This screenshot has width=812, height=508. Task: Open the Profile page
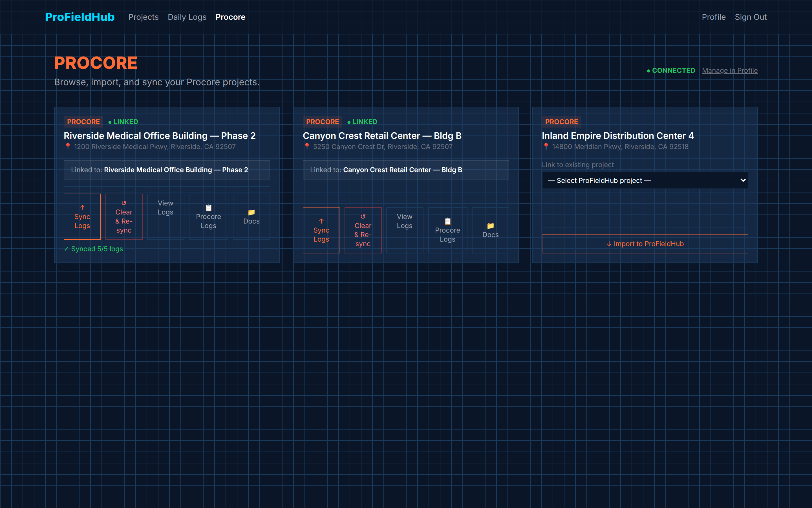tap(713, 17)
